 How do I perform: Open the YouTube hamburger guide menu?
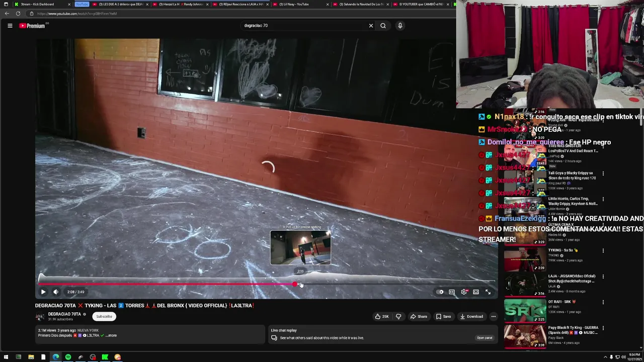[10, 26]
